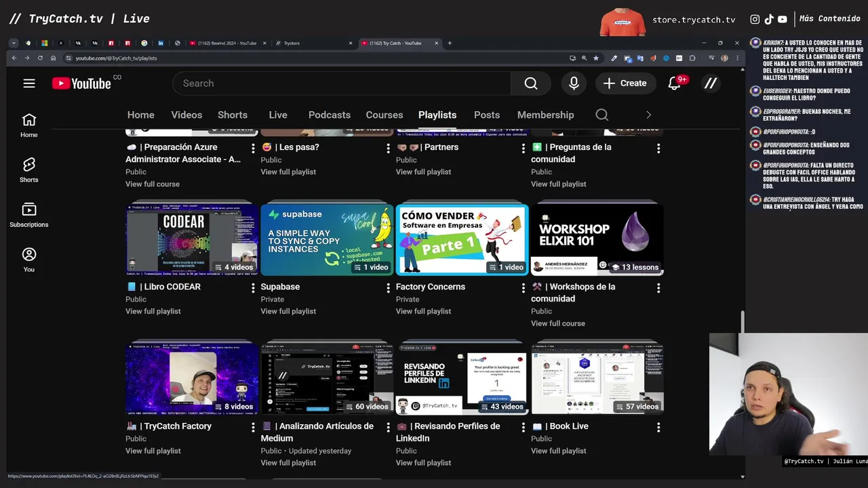Start voice search with the microphone icon
Viewport: 868px width, 488px height.
pos(574,83)
